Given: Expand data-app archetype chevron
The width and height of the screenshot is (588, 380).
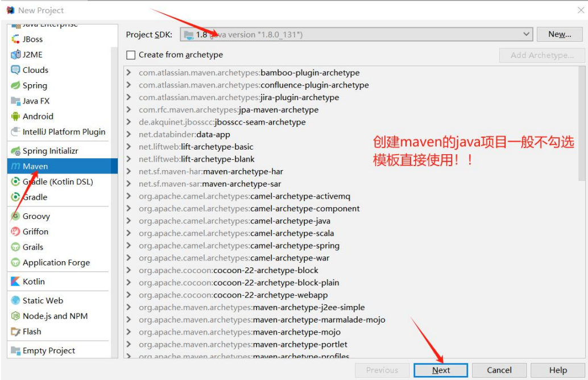Looking at the screenshot, I should [x=129, y=134].
